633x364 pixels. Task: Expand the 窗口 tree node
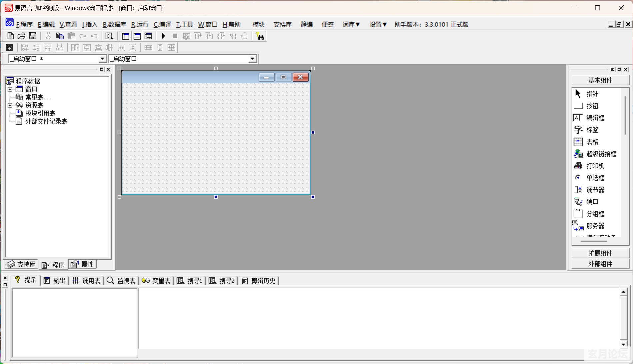click(10, 89)
